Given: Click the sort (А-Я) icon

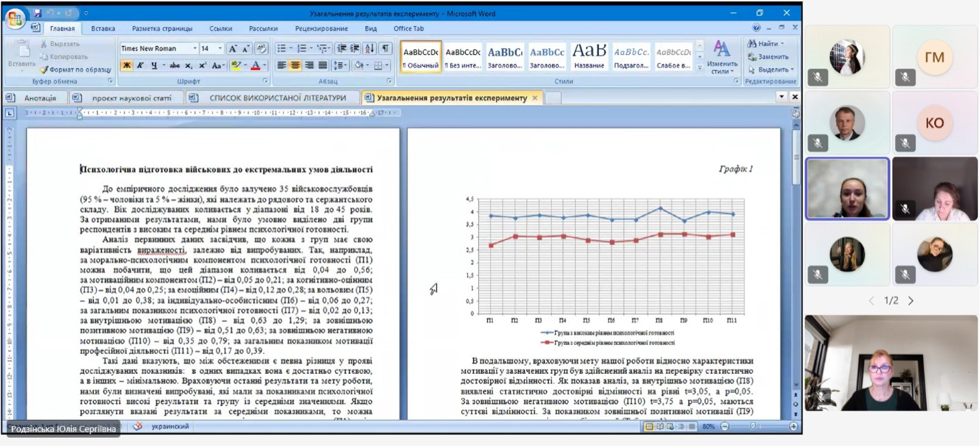Looking at the screenshot, I should point(370,49).
